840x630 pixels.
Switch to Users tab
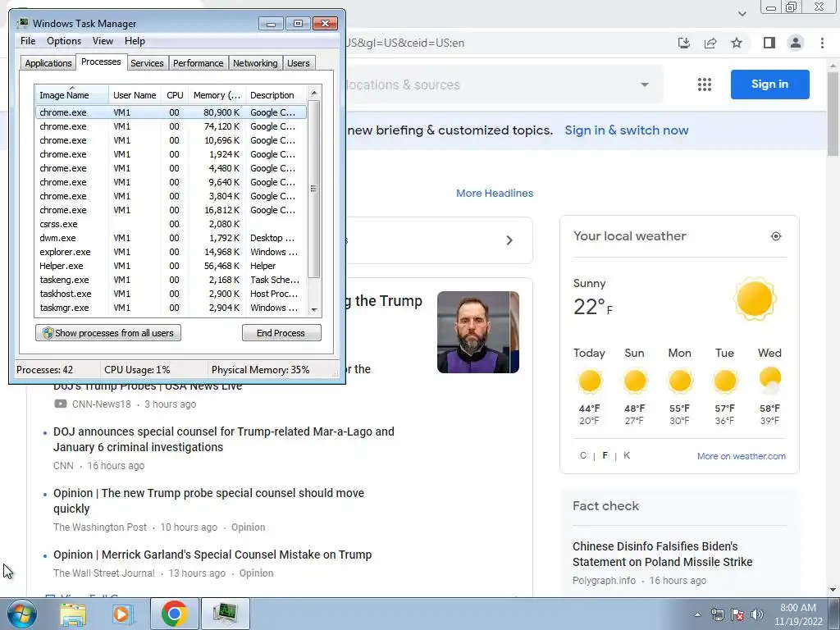tap(298, 63)
